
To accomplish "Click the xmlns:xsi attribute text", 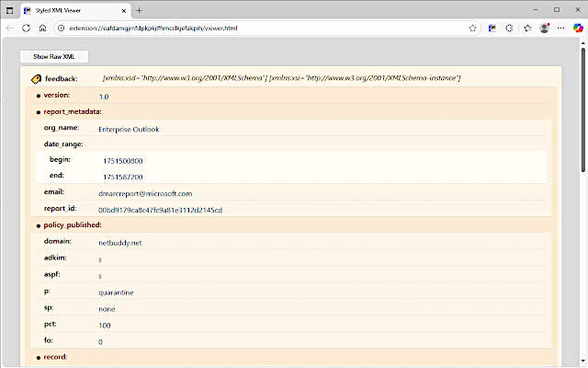I will click(x=365, y=78).
